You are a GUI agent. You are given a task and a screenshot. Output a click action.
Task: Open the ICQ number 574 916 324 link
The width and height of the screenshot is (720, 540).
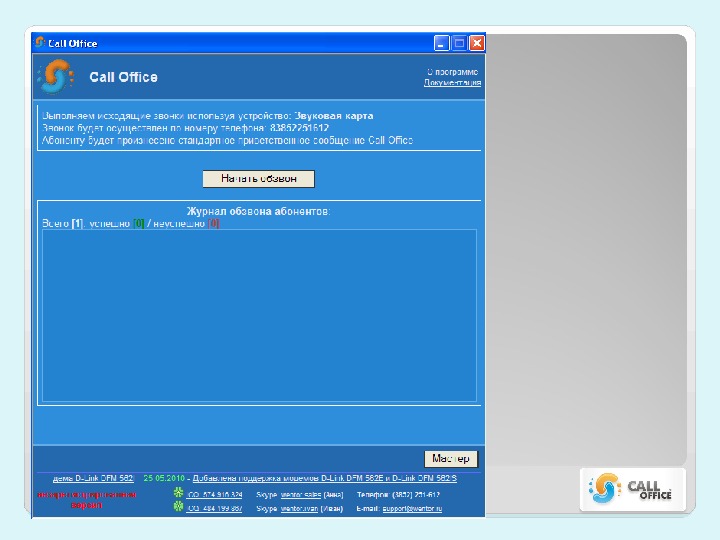click(214, 495)
